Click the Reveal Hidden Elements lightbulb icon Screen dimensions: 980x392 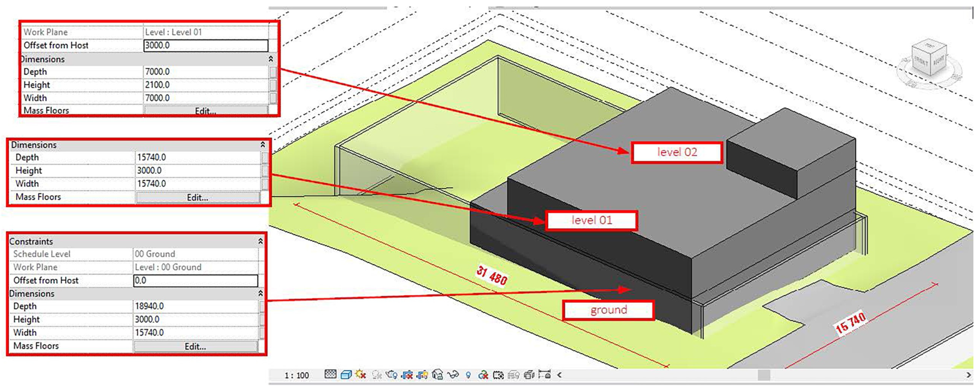(469, 375)
